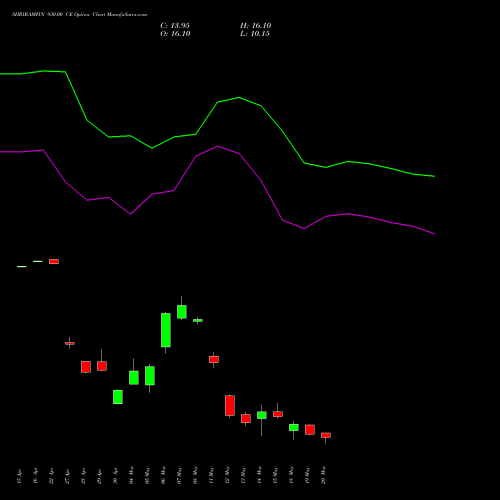Screen dimensions: 500x500
Task: Click the 19 May date label
Action: (307, 475)
